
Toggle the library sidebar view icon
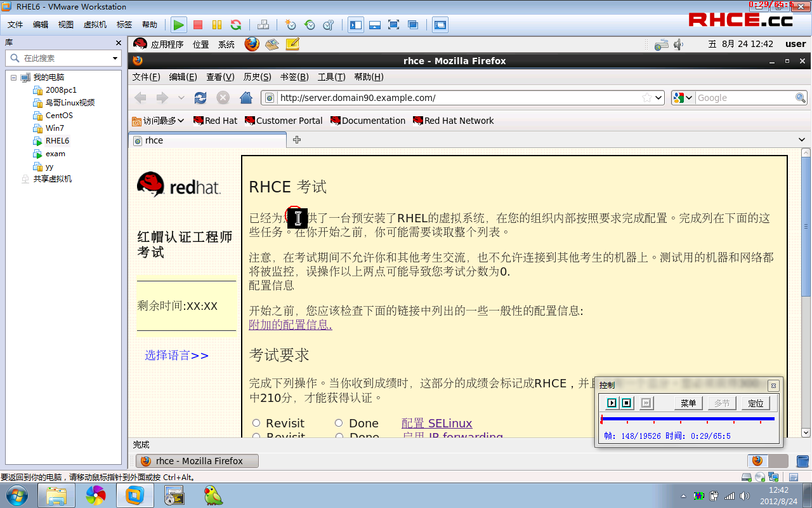tap(356, 25)
